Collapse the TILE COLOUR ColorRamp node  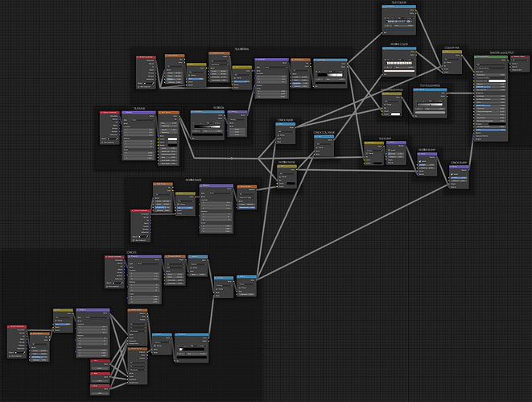point(384,6)
